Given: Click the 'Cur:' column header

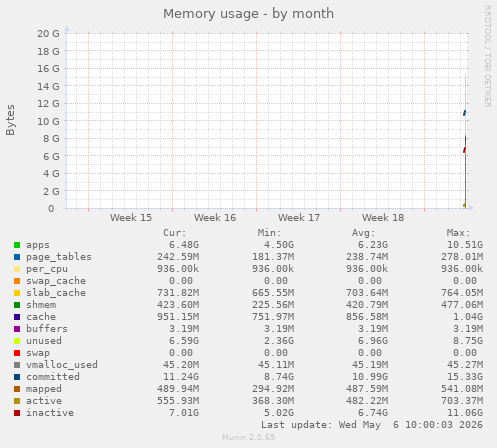Looking at the screenshot, I should pyautogui.click(x=175, y=233).
